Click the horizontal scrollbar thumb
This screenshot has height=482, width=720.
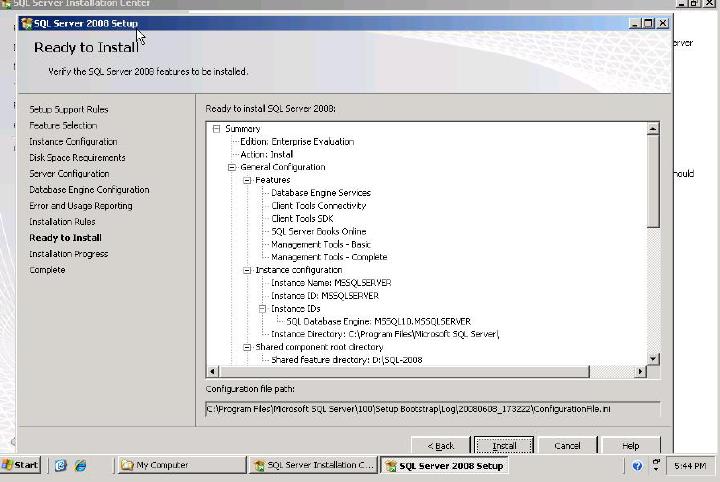tap(404, 371)
